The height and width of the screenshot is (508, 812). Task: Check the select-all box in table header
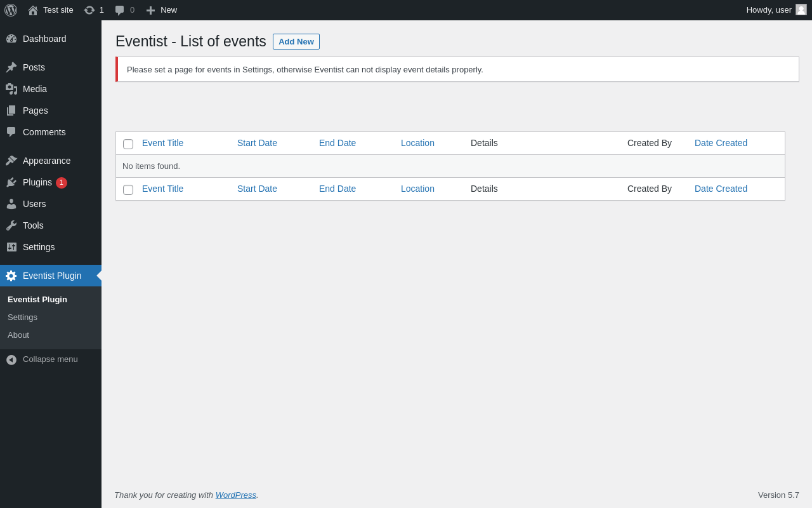click(x=128, y=144)
